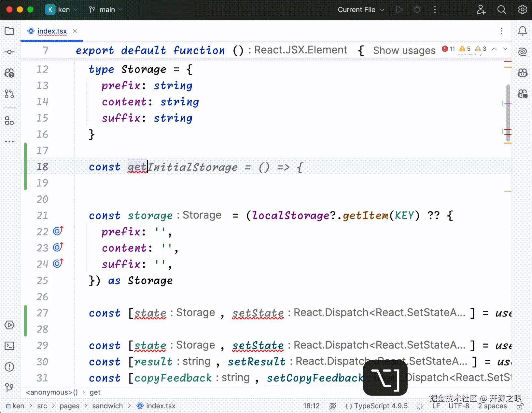The height and width of the screenshot is (413, 532).
Task: Open the Copilot help icon in left sidebar
Action: pyautogui.click(x=9, y=73)
